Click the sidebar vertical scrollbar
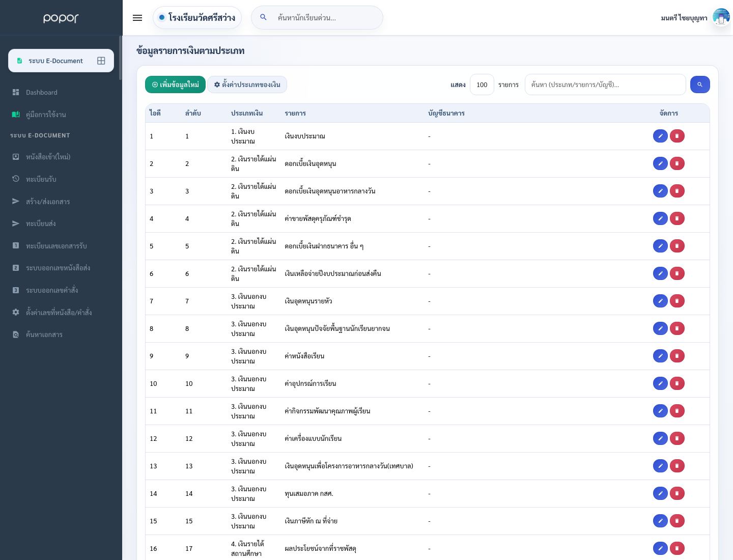The image size is (733, 560). [x=121, y=58]
